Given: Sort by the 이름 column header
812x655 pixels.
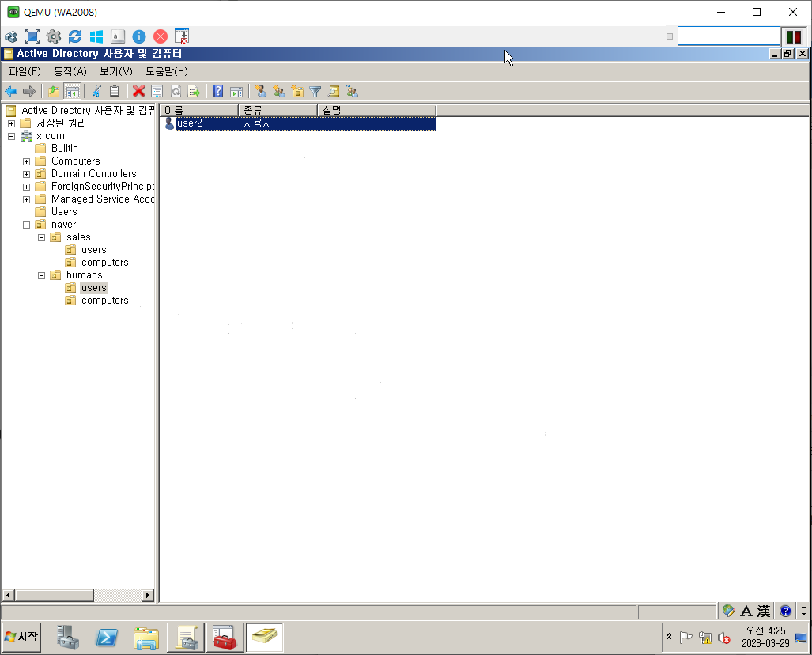Looking at the screenshot, I should coord(198,111).
